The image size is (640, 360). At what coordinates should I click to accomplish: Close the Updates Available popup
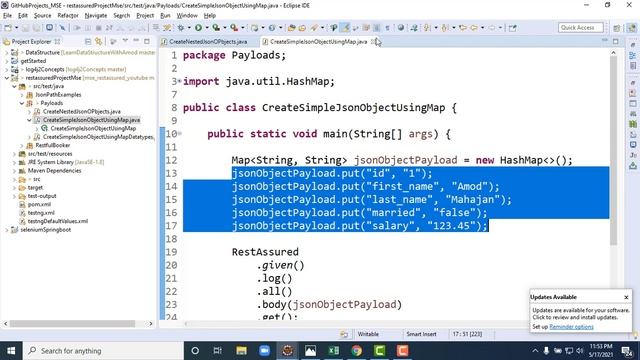pyautogui.click(x=626, y=297)
